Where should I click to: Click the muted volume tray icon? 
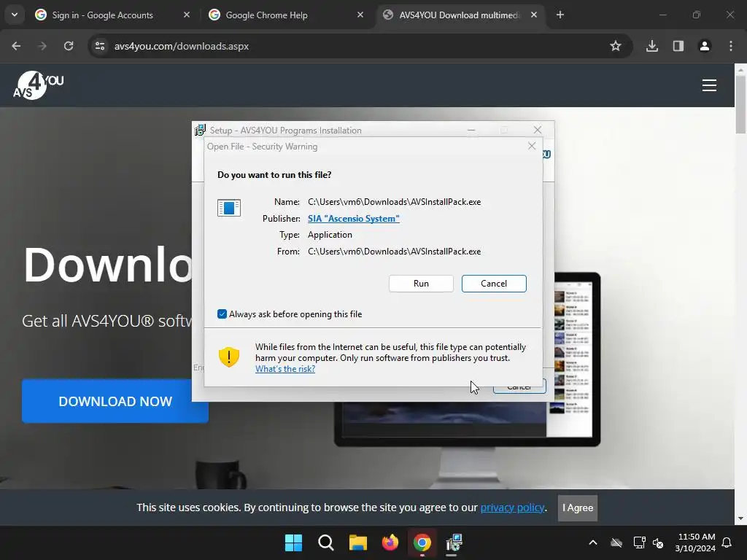pos(659,542)
